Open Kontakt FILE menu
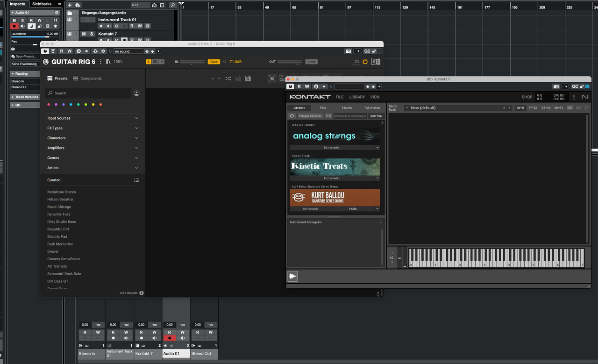 (340, 97)
